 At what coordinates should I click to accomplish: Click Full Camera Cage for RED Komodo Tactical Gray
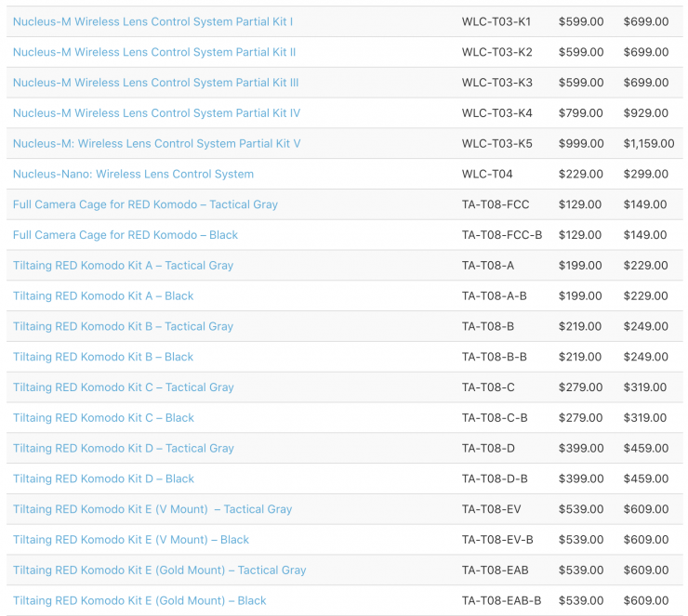tap(145, 204)
